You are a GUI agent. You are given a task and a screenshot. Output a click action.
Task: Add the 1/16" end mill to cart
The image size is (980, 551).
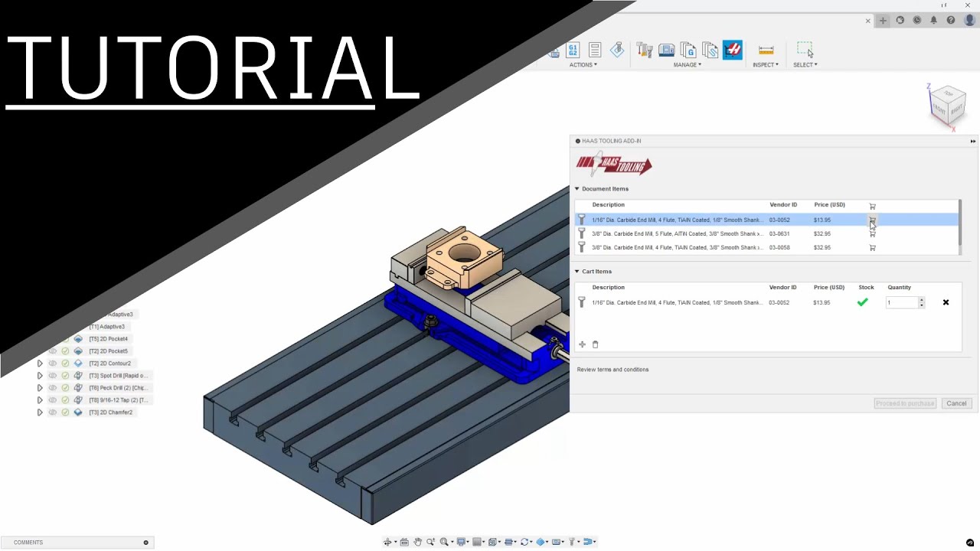click(872, 220)
